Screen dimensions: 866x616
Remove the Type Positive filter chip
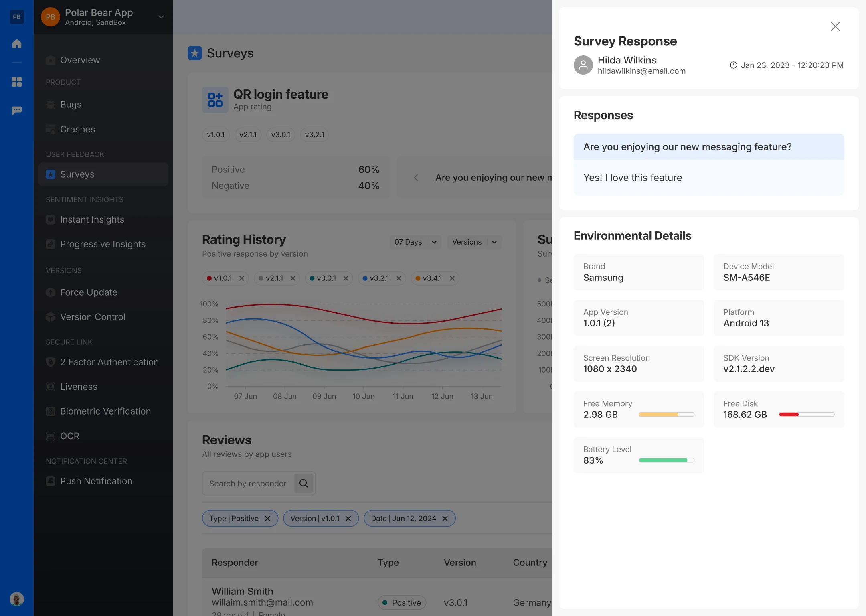[268, 519]
